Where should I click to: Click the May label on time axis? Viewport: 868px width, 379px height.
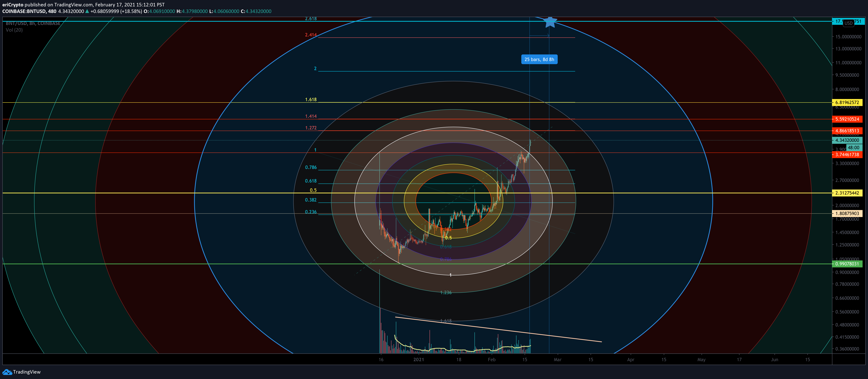(701, 360)
